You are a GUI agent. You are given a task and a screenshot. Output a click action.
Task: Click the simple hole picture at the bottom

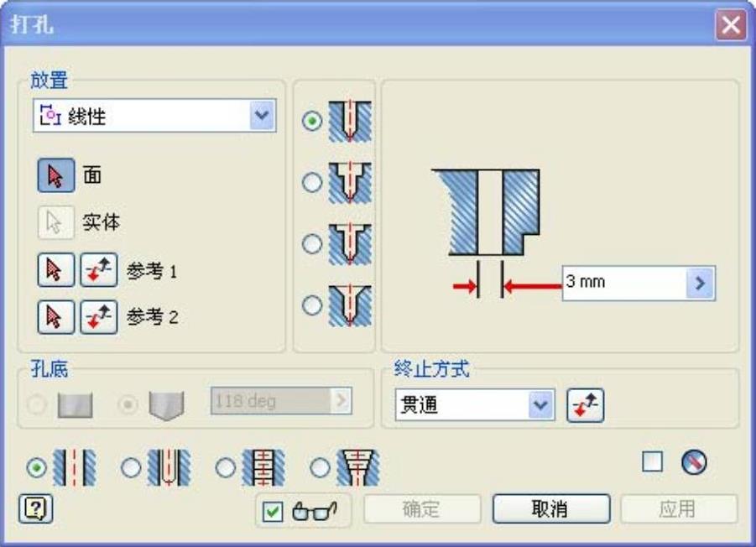[x=74, y=467]
